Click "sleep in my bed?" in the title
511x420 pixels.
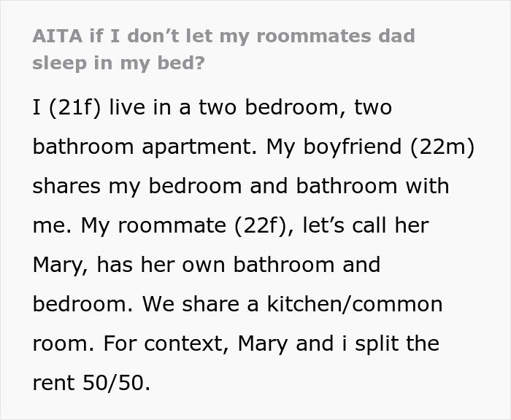(118, 63)
